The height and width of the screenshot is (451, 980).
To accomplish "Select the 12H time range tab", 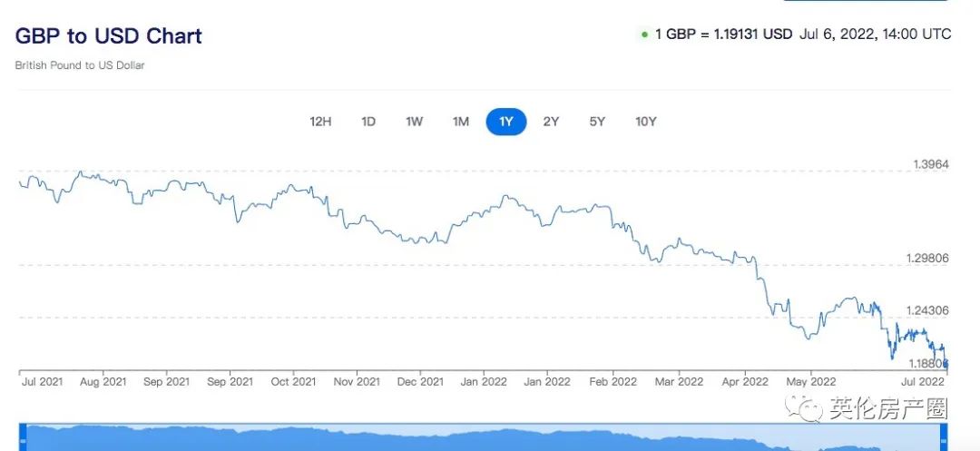I will 320,122.
